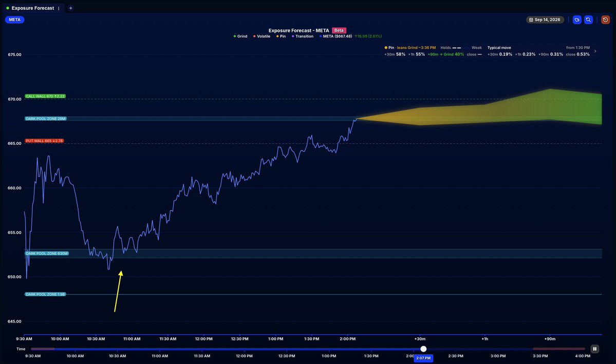616x364 pixels.
Task: Expand the forecast panel with the chevron
Action: point(595,51)
